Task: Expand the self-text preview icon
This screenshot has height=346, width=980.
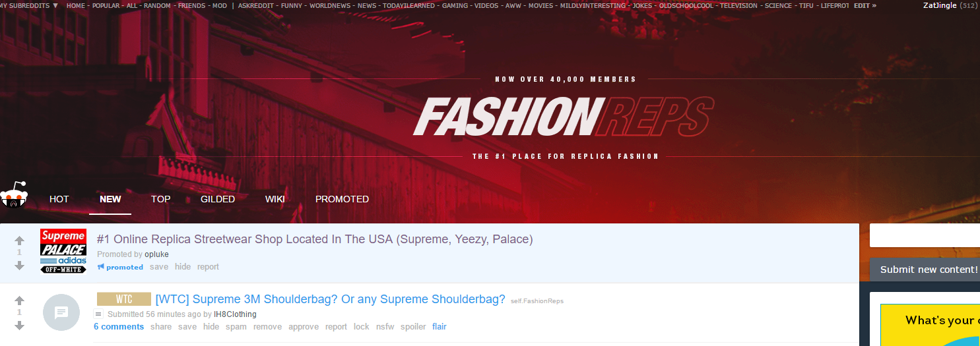Action: (x=99, y=314)
